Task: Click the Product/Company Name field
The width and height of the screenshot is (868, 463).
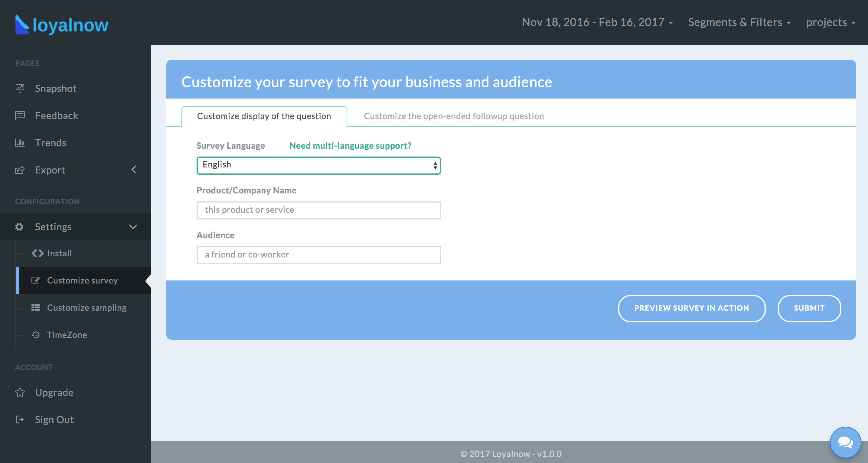Action: coord(318,210)
